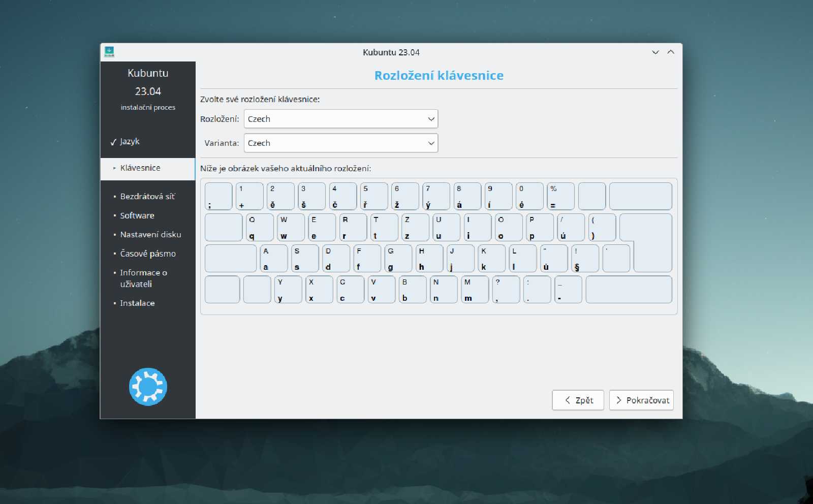Screen dimensions: 813x504
Task: Click the Pokračovat continue button
Action: (641, 400)
